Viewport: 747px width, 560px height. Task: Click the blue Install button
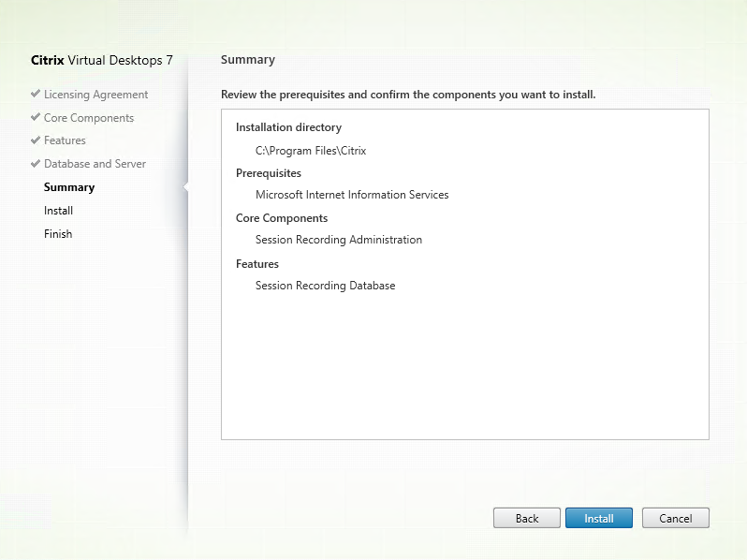coord(599,518)
